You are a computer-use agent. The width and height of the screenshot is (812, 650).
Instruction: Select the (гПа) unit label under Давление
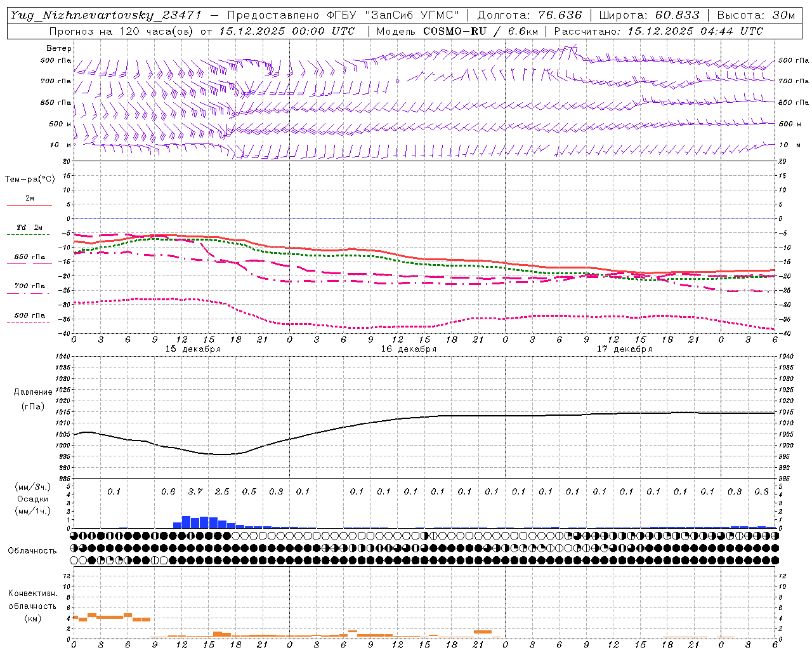33,406
